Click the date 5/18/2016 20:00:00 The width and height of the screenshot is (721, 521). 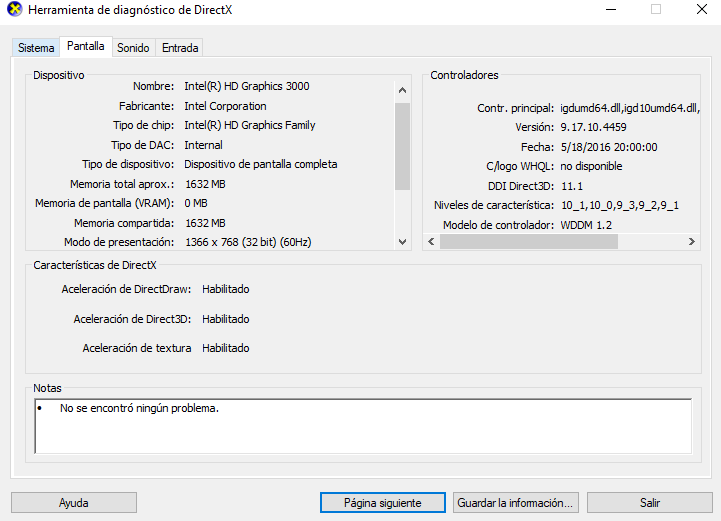pyautogui.click(x=609, y=147)
